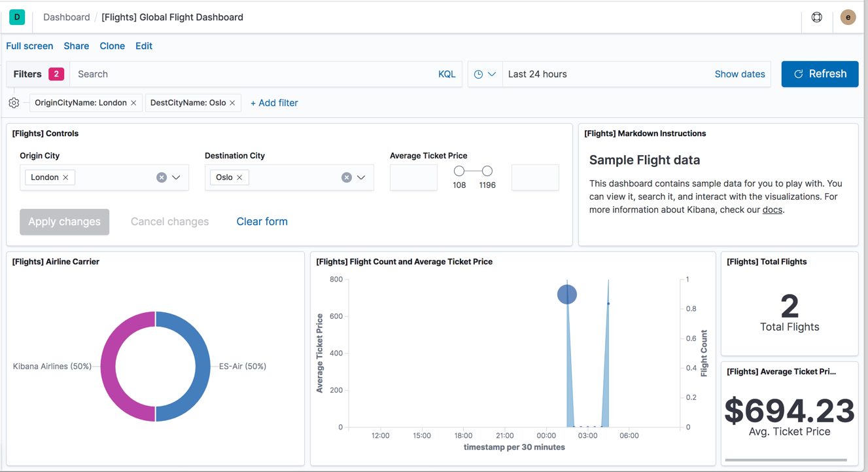
Task: Enter Full screen mode
Action: [29, 46]
